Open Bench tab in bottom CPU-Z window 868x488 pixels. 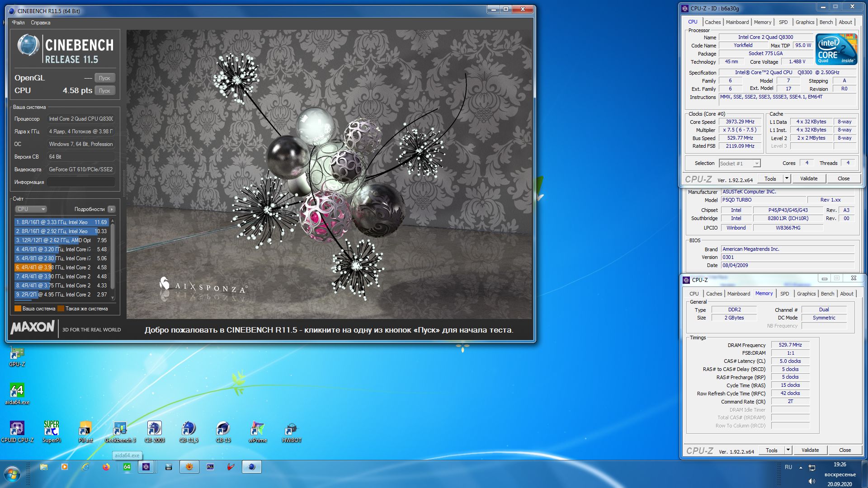[x=828, y=294]
